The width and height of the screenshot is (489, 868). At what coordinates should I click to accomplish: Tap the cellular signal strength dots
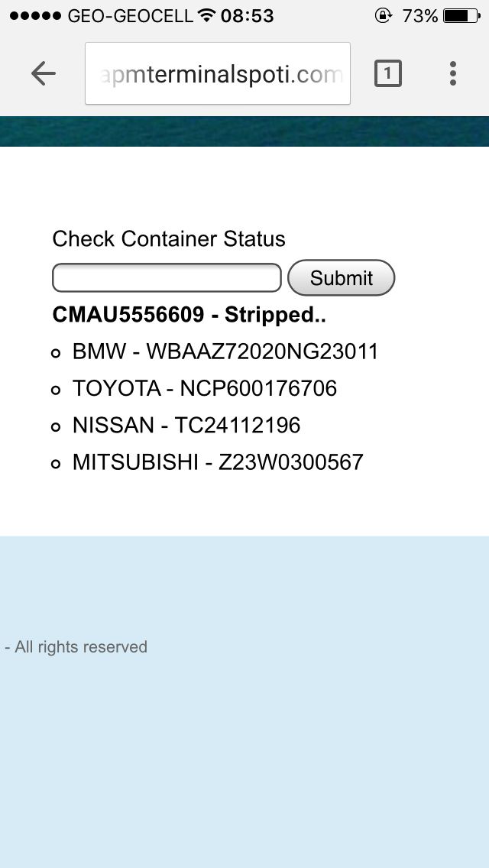(35, 16)
